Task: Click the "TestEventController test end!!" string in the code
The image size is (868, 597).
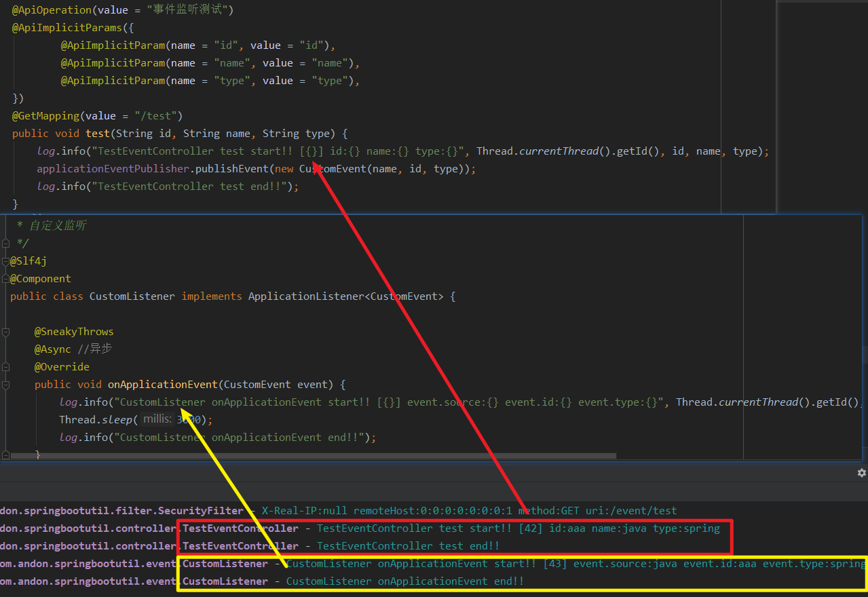Action: pyautogui.click(x=189, y=187)
